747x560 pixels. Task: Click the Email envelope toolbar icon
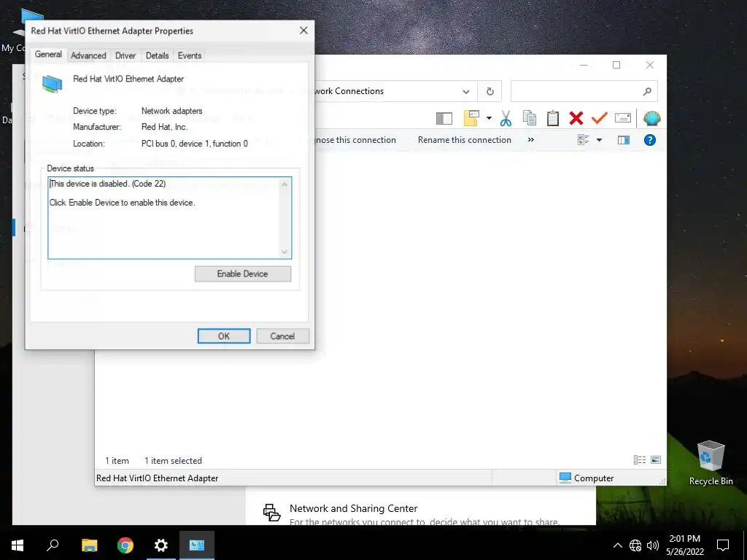pyautogui.click(x=623, y=117)
